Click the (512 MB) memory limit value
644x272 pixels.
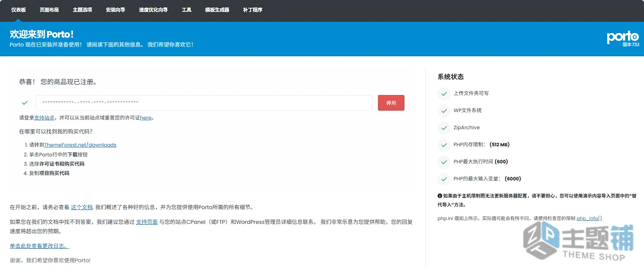click(x=499, y=145)
